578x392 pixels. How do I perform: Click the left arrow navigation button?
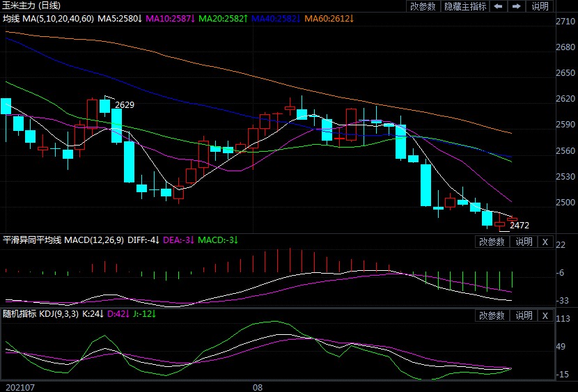(x=498, y=6)
